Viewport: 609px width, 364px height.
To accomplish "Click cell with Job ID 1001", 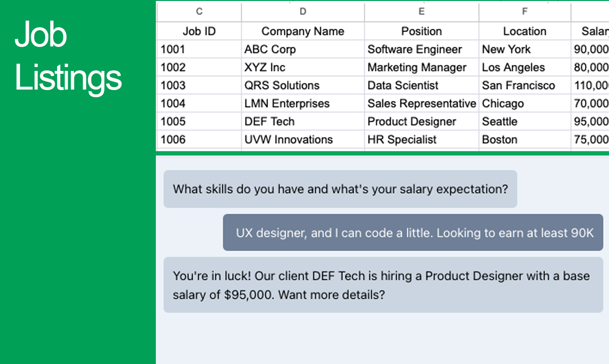I will pos(199,49).
